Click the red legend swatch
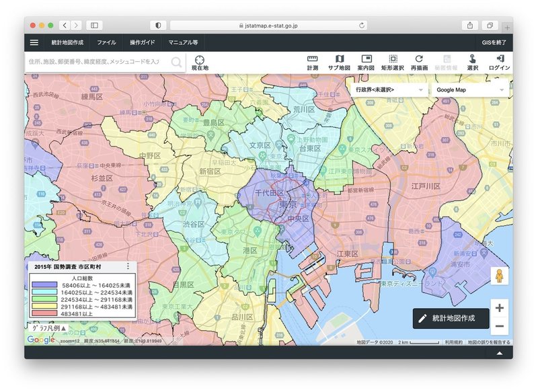The image size is (538, 392). (44, 313)
